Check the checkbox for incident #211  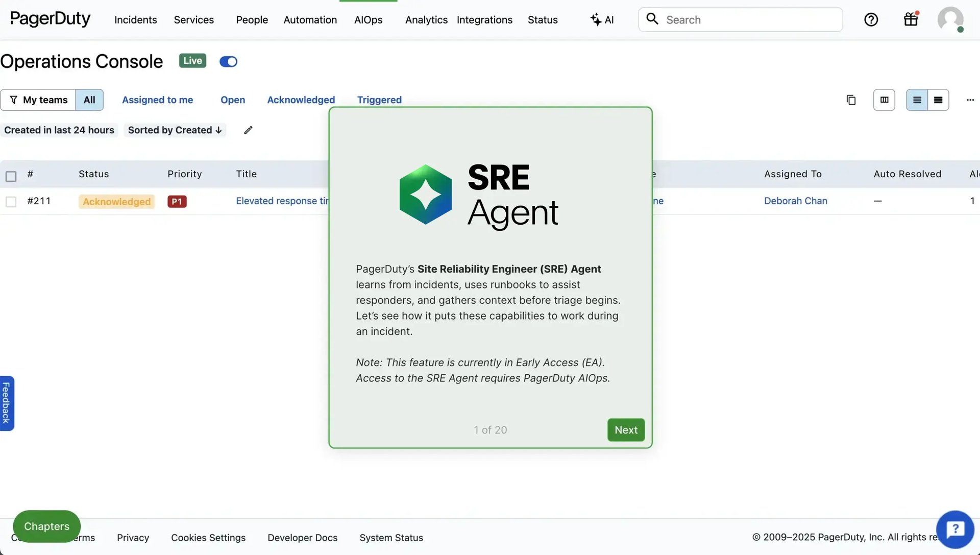[x=11, y=201]
